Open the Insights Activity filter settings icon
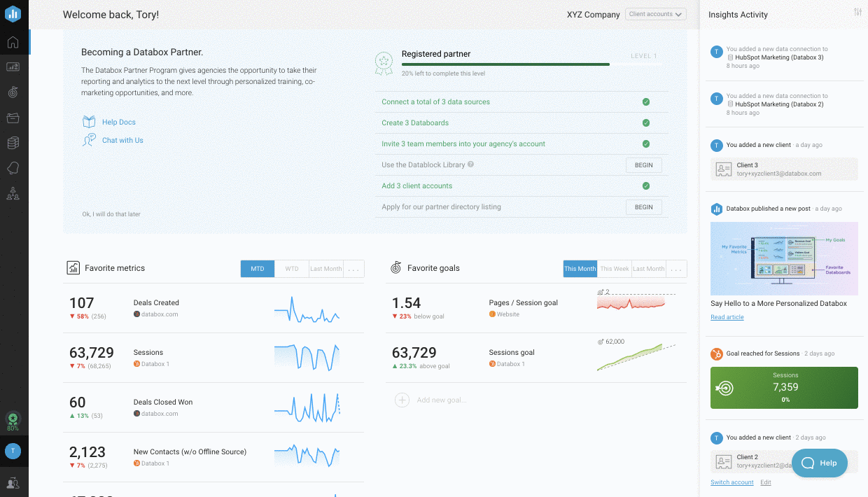868x497 pixels. pos(857,12)
